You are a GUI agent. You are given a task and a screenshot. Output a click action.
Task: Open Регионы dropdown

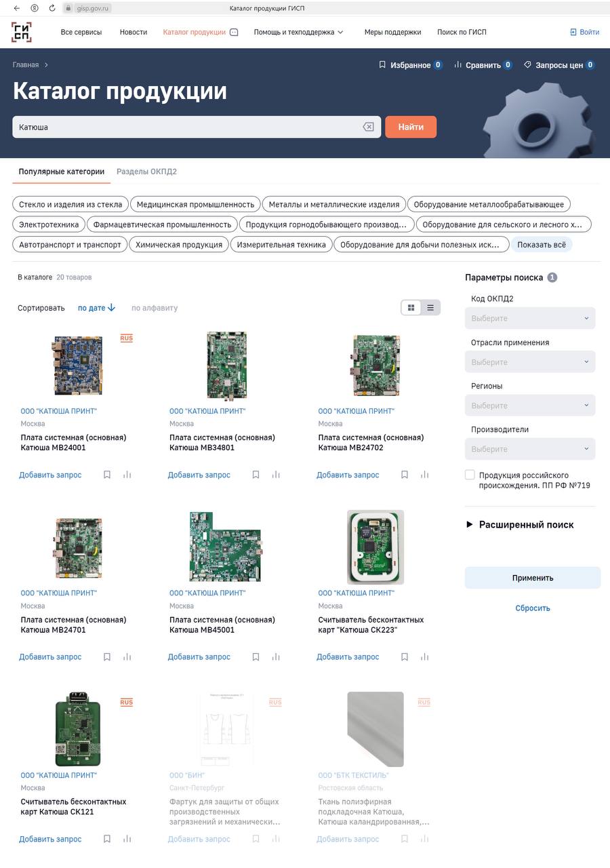(530, 405)
